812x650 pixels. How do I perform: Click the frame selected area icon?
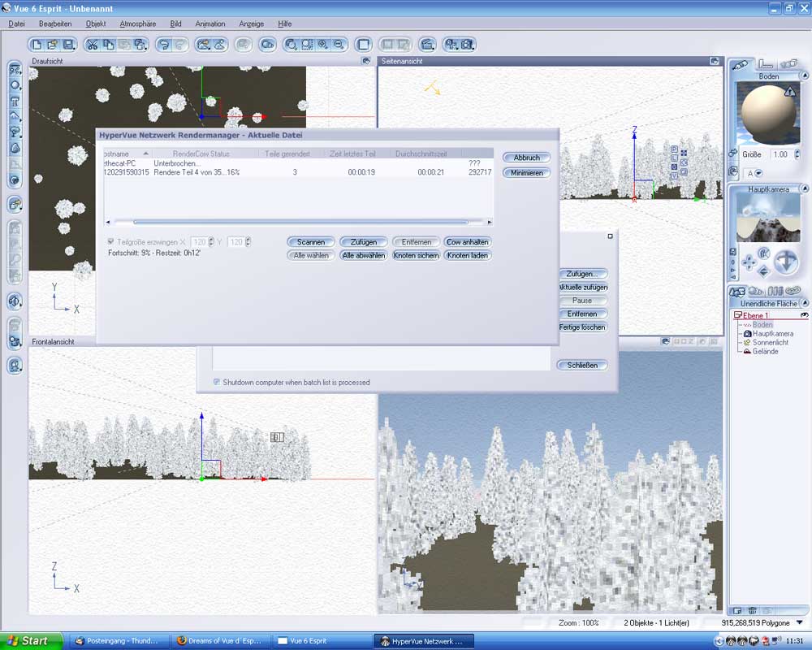tap(307, 45)
